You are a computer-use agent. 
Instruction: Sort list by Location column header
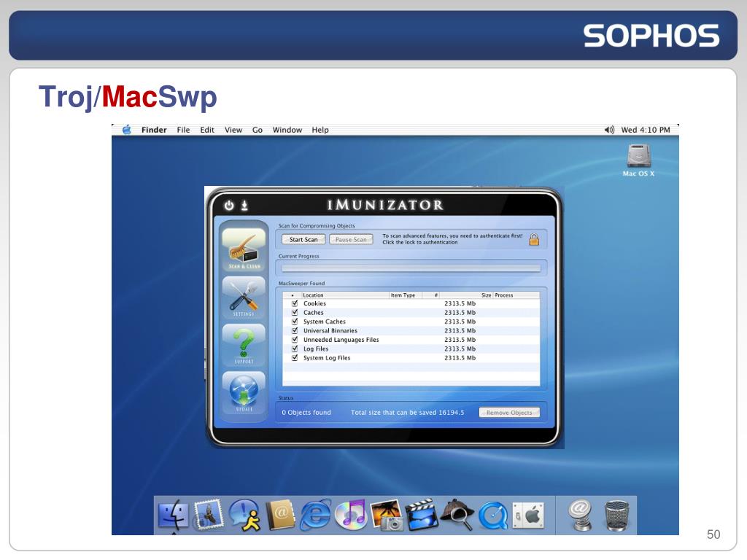click(345, 295)
